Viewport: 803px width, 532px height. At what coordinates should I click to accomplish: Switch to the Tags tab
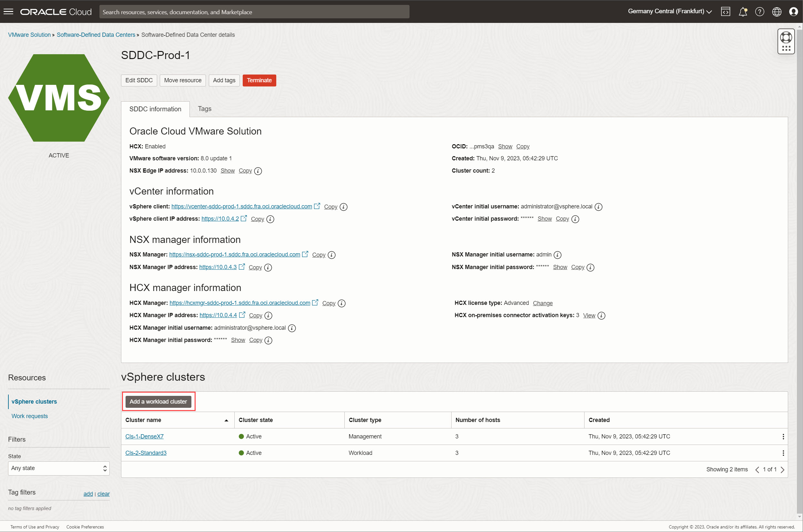(x=204, y=108)
